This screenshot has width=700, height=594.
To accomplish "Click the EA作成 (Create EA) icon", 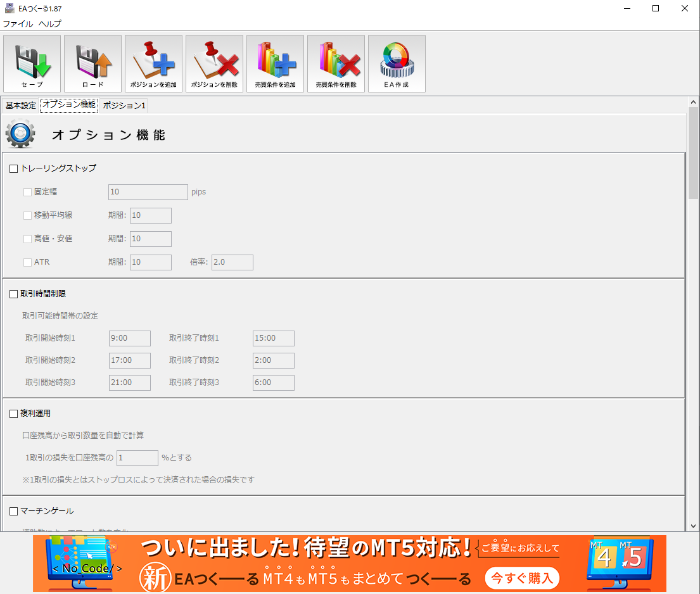I will [397, 63].
